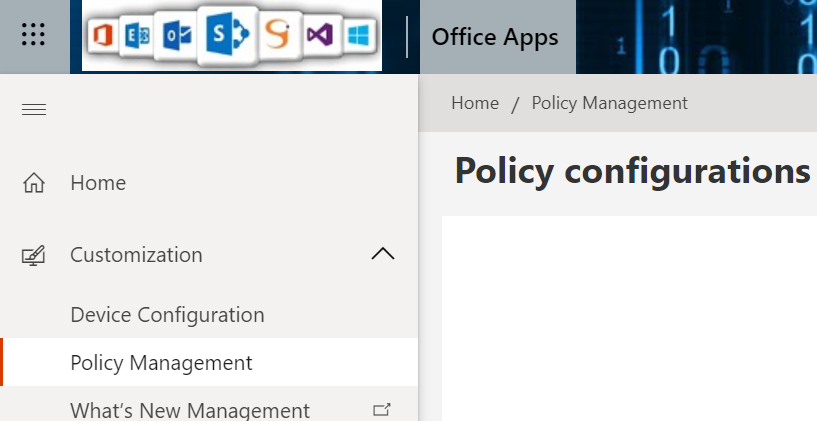Toggle the hamburger navigation menu
The width and height of the screenshot is (817, 421).
click(x=34, y=109)
